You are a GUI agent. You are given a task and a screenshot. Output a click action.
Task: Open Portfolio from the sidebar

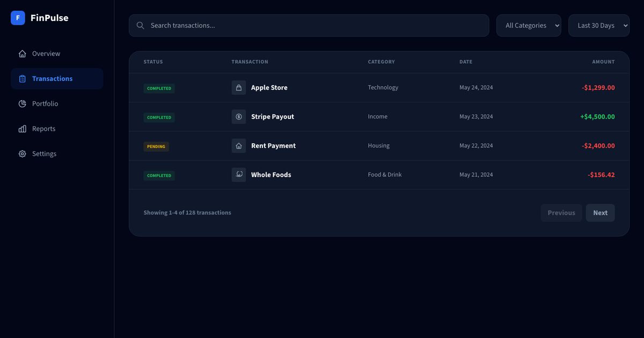pyautogui.click(x=57, y=104)
